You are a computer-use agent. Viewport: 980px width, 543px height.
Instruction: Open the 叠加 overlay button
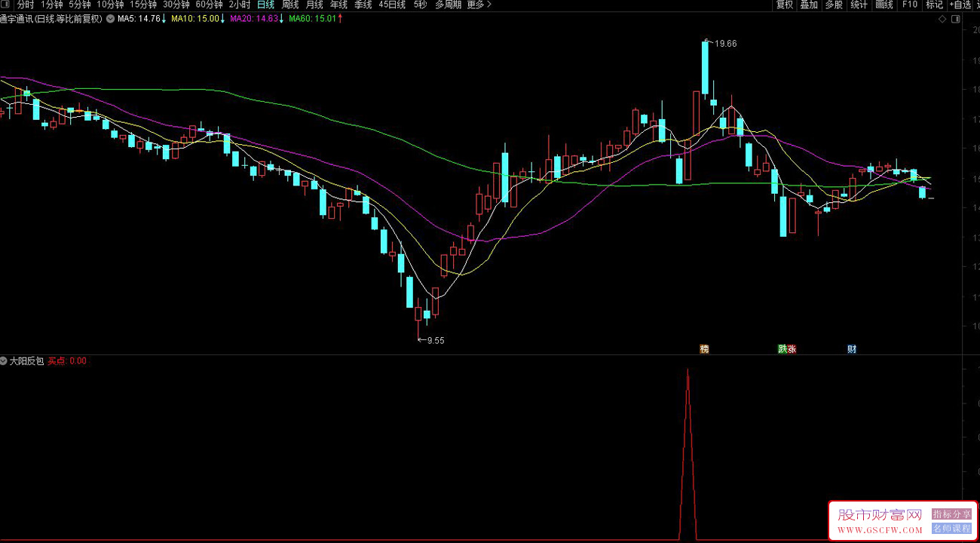click(x=809, y=5)
